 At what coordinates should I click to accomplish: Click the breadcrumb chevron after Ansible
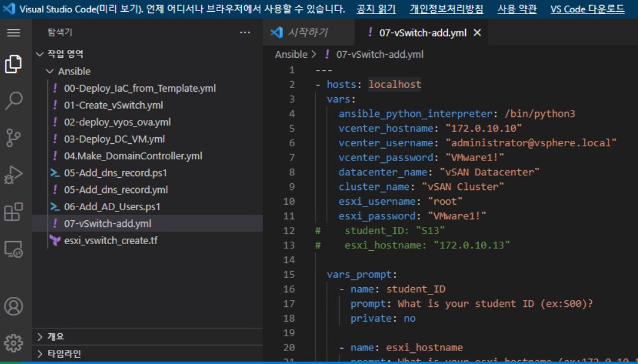click(x=314, y=54)
